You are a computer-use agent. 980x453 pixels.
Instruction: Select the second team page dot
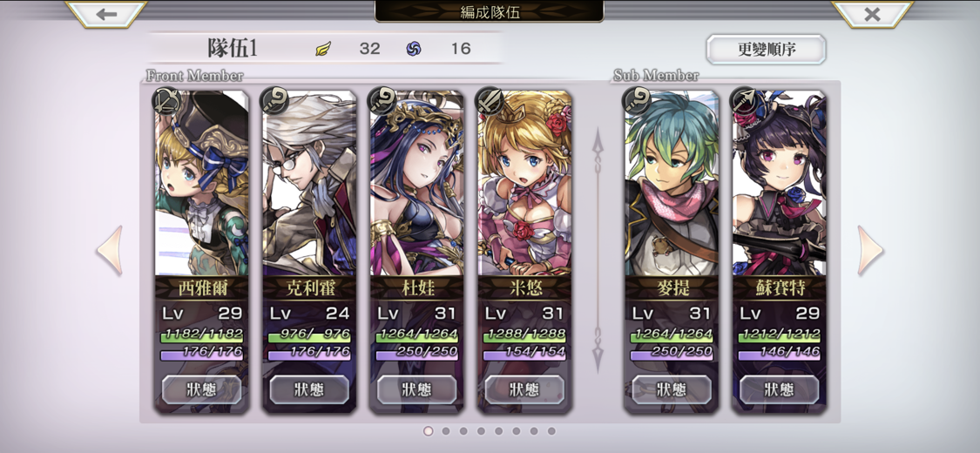point(446,431)
